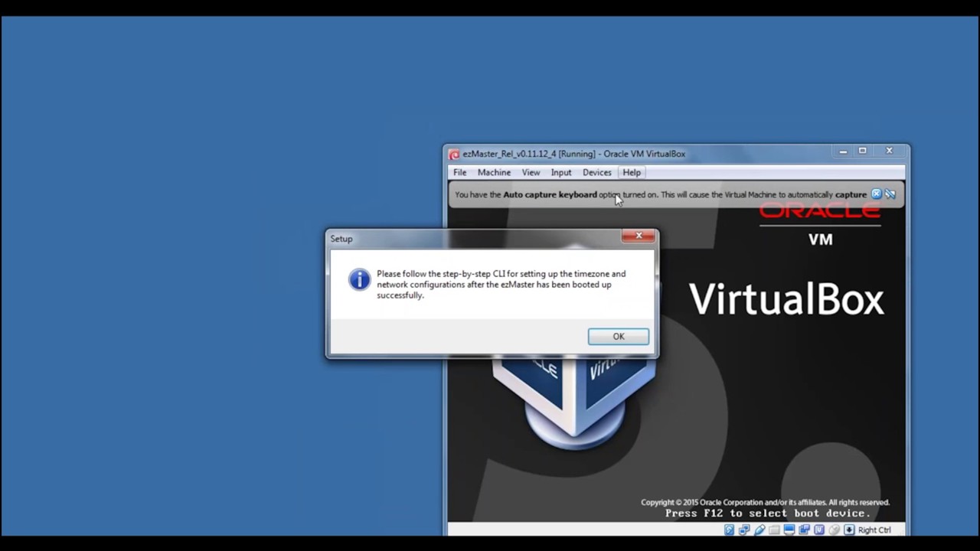The width and height of the screenshot is (980, 551).
Task: Open the Machine menu
Action: (494, 173)
